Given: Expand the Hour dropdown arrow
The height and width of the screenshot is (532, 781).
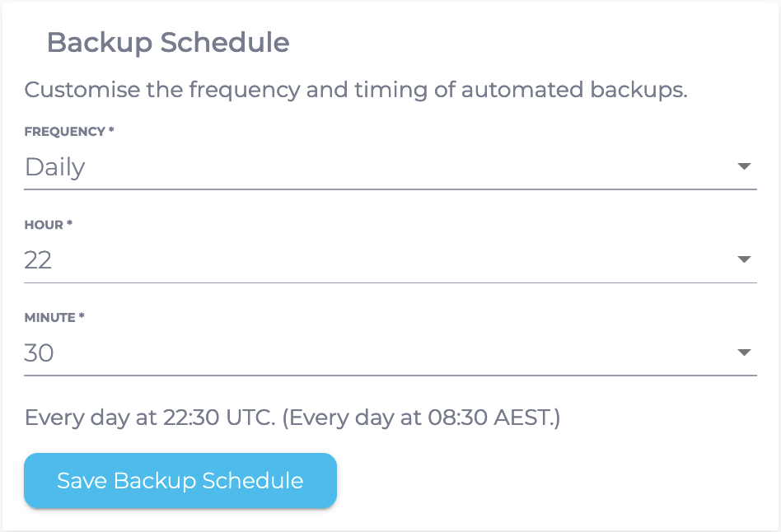Looking at the screenshot, I should 744,259.
